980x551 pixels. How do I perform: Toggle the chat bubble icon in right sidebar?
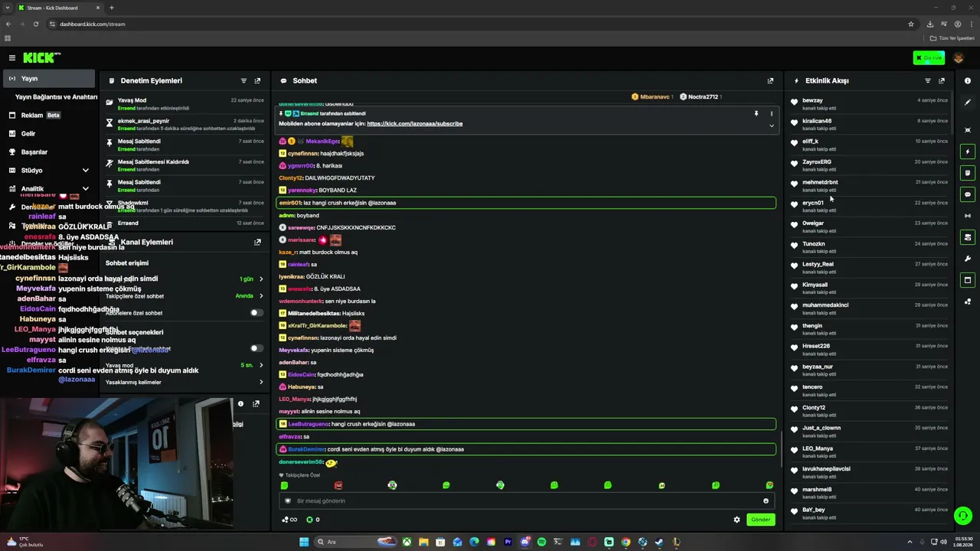(x=968, y=194)
